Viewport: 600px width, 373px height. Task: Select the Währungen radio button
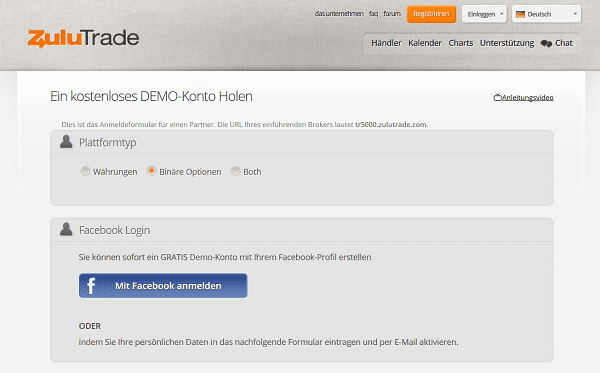point(85,171)
